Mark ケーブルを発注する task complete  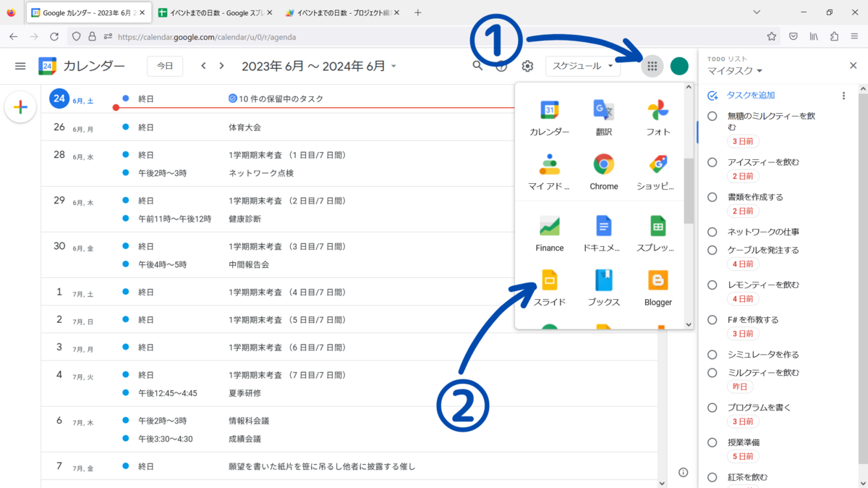(712, 250)
